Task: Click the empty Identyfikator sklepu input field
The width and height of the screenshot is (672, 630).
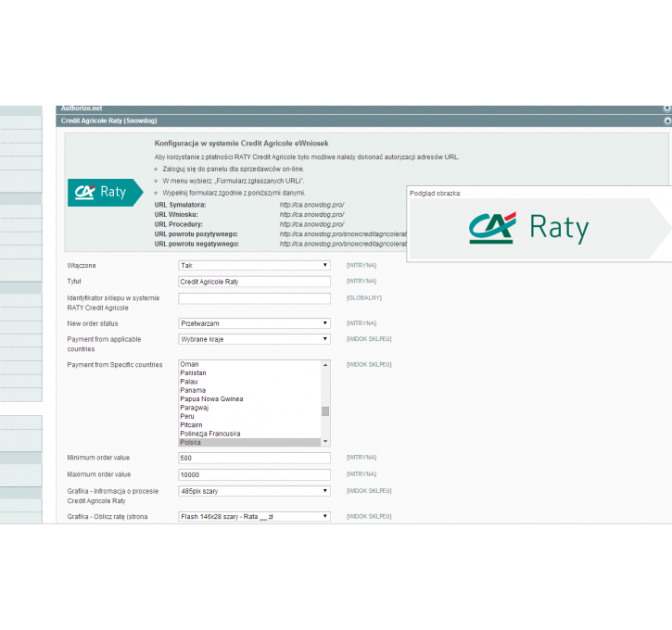Action: tap(254, 298)
